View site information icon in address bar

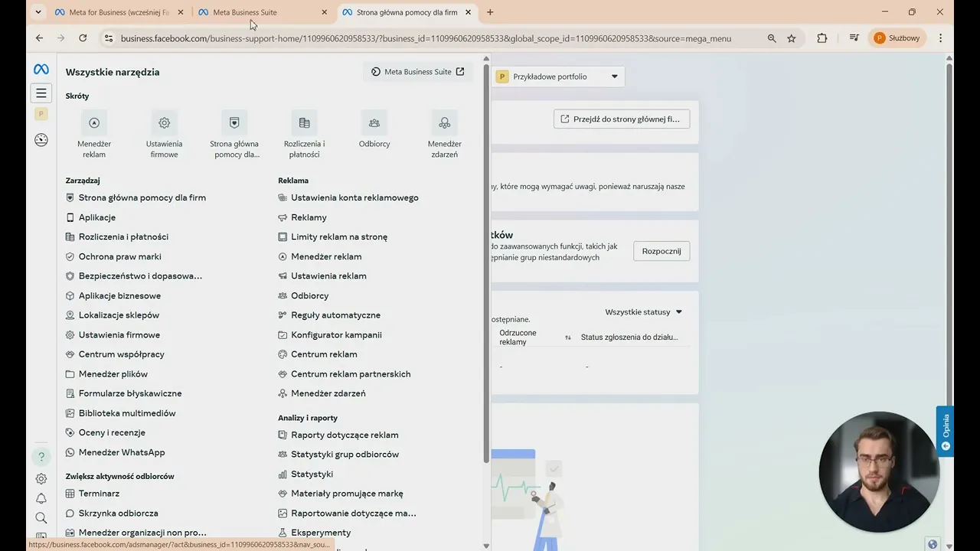tap(109, 38)
